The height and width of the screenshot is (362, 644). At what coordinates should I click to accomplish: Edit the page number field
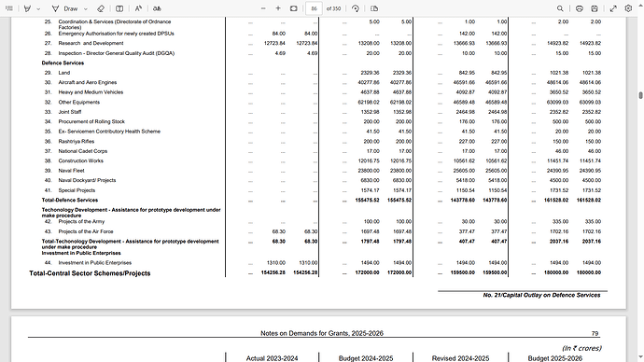click(315, 8)
